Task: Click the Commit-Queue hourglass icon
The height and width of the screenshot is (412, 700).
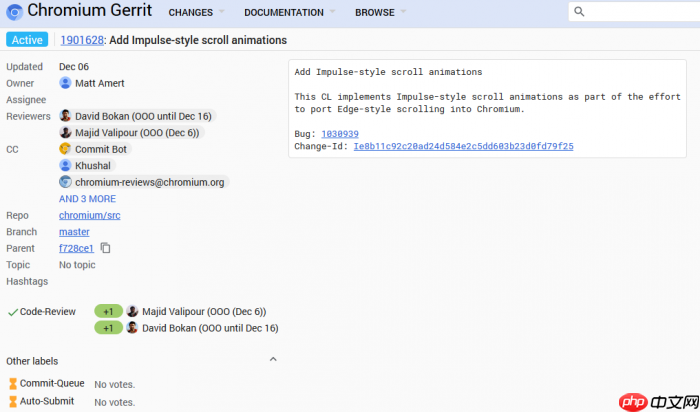Action: 13,383
